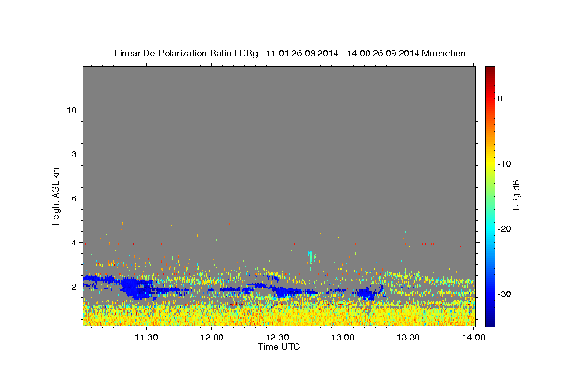The image size is (588, 392).
Task: Click the height tick label '2'
Action: pyautogui.click(x=74, y=287)
